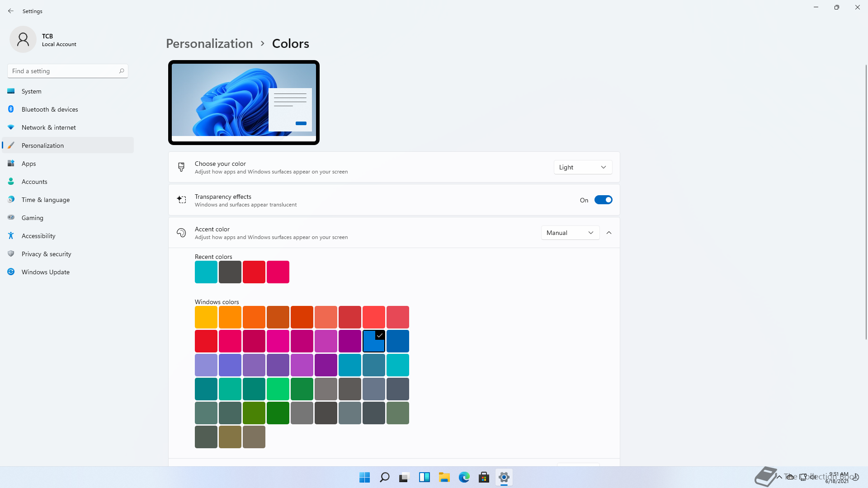
Task: Collapse the Accent color section chevron
Action: (x=609, y=233)
